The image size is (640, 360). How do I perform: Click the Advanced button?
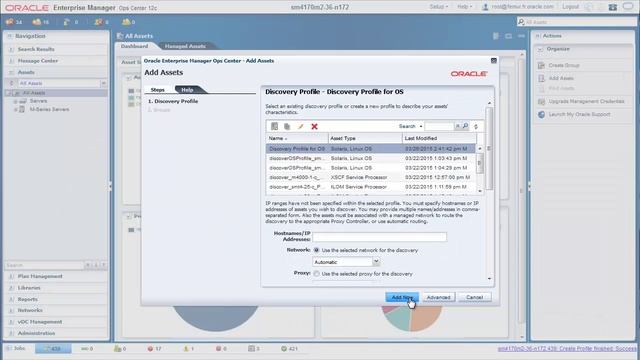pyautogui.click(x=438, y=297)
